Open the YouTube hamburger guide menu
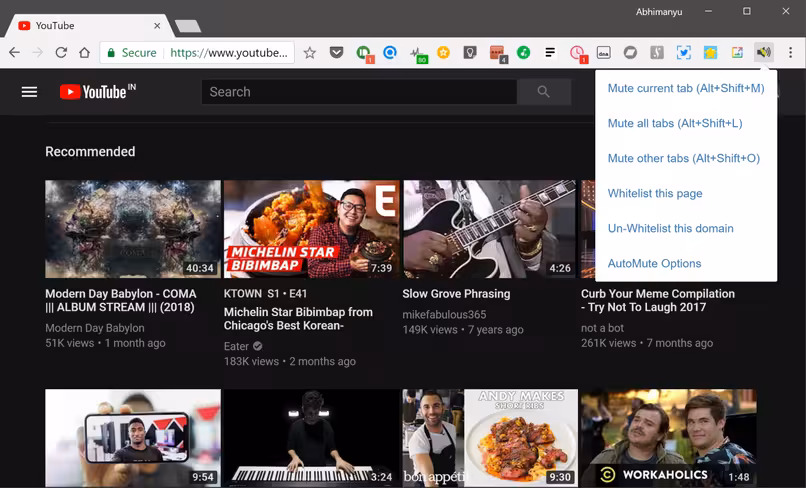806x488 pixels. (x=29, y=92)
